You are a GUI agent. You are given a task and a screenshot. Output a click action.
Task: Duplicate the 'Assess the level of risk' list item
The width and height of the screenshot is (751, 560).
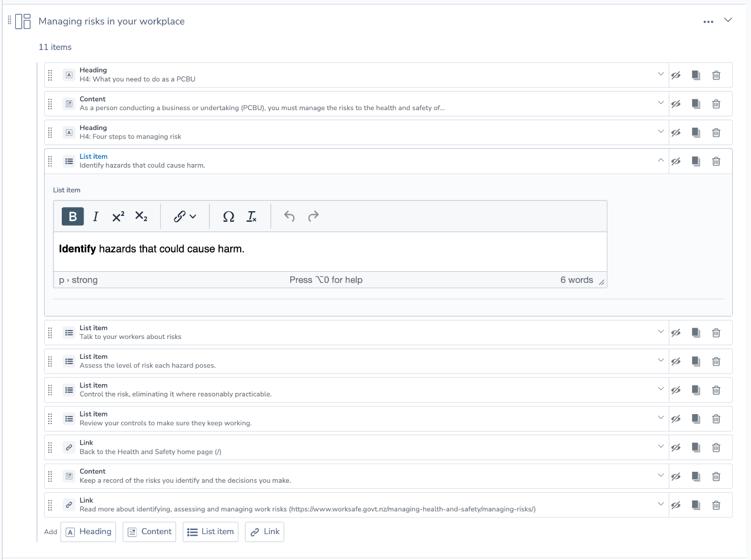point(696,362)
